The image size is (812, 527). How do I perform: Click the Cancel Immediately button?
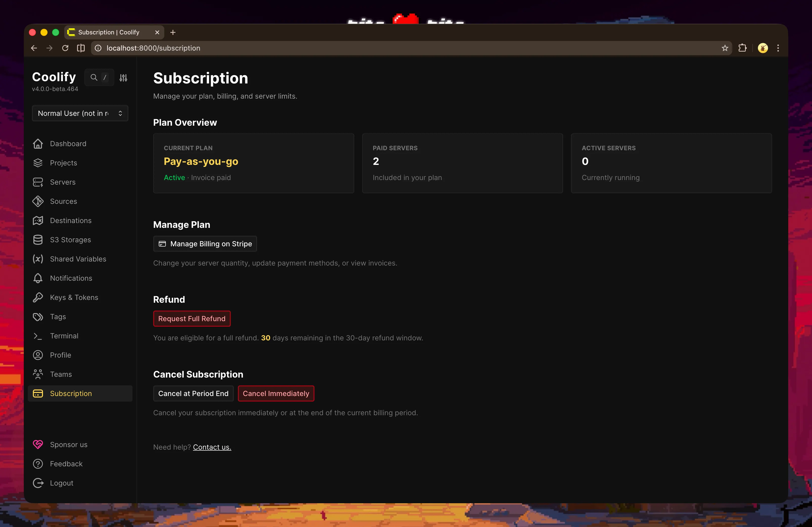276,393
